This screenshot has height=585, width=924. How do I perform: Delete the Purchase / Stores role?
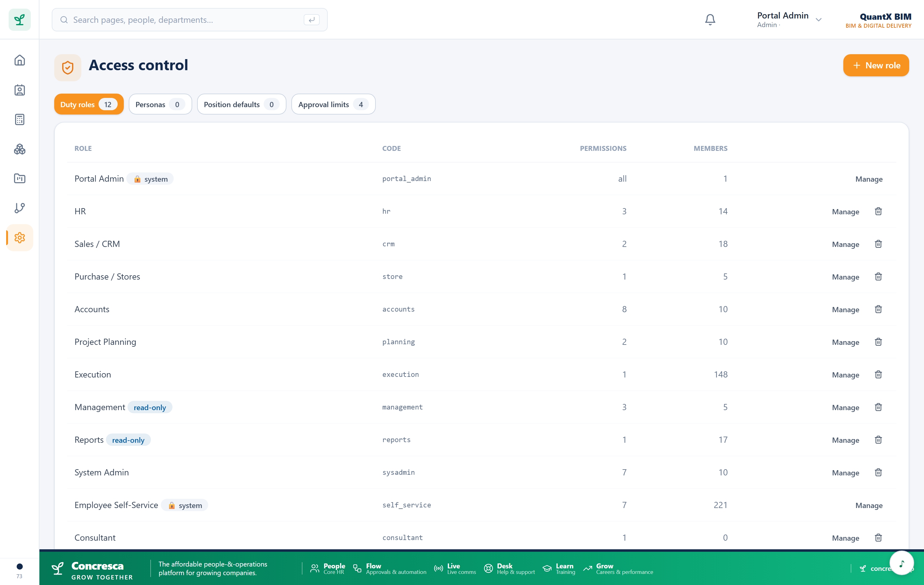(x=878, y=276)
